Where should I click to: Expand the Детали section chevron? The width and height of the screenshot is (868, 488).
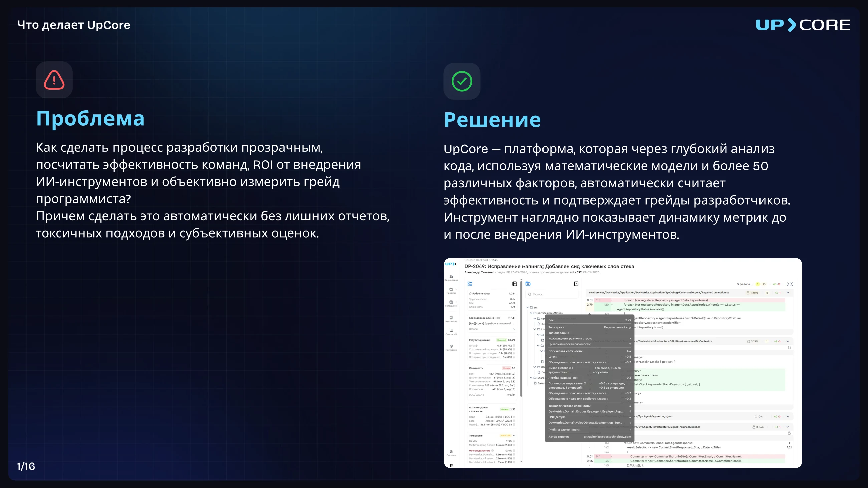[513, 329]
